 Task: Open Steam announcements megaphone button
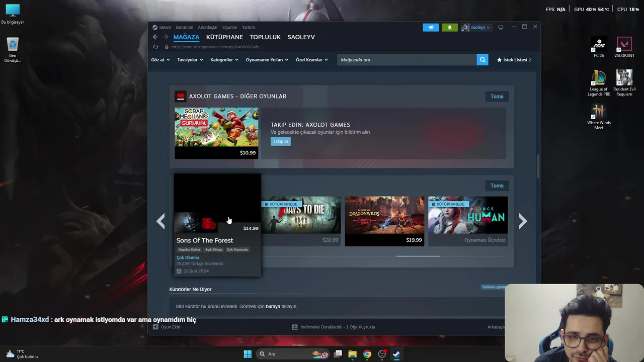431,28
